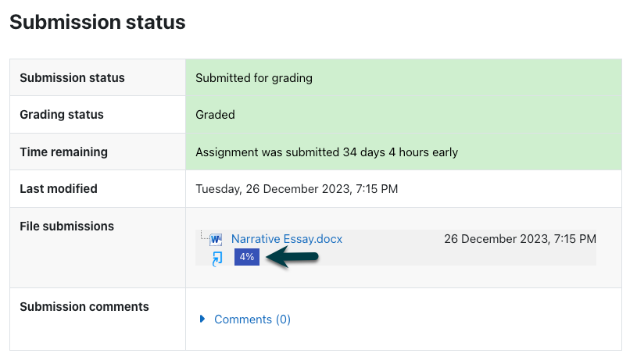Click the file timestamp 26 December 2023
The image size is (637, 364).
[520, 239]
